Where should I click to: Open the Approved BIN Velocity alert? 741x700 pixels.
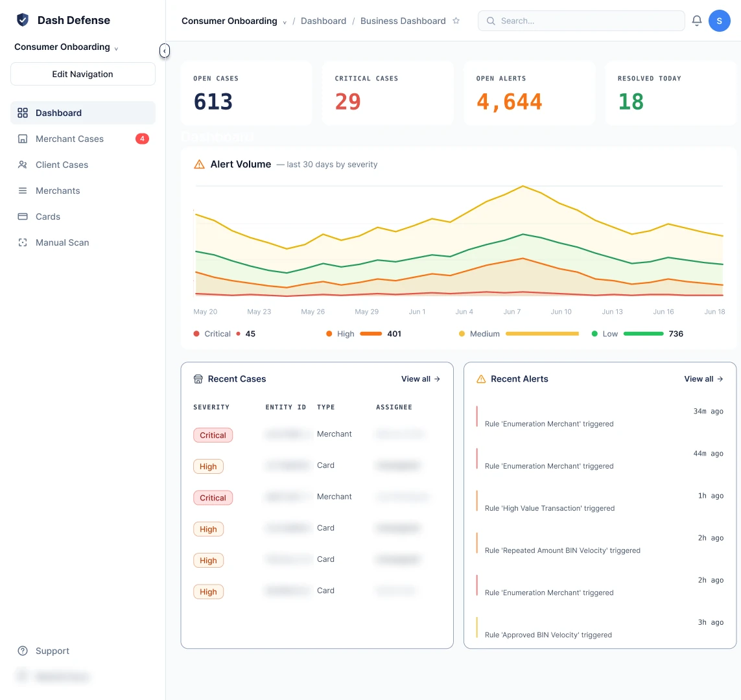click(x=600, y=629)
